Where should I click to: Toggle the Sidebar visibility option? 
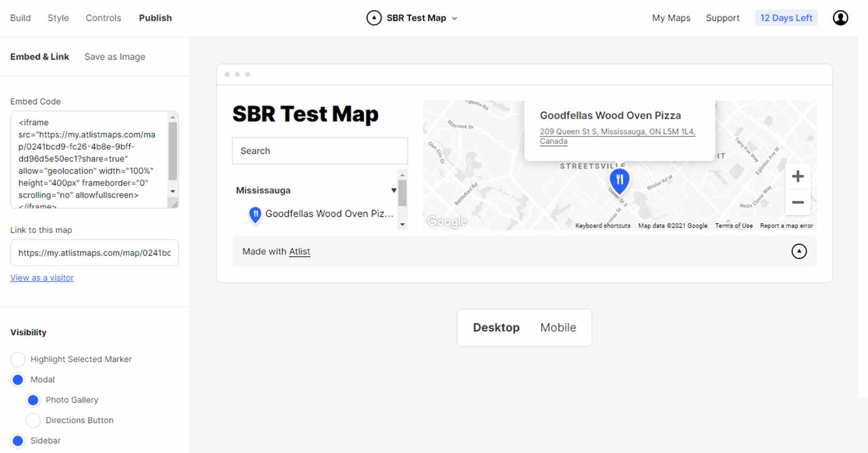[18, 441]
